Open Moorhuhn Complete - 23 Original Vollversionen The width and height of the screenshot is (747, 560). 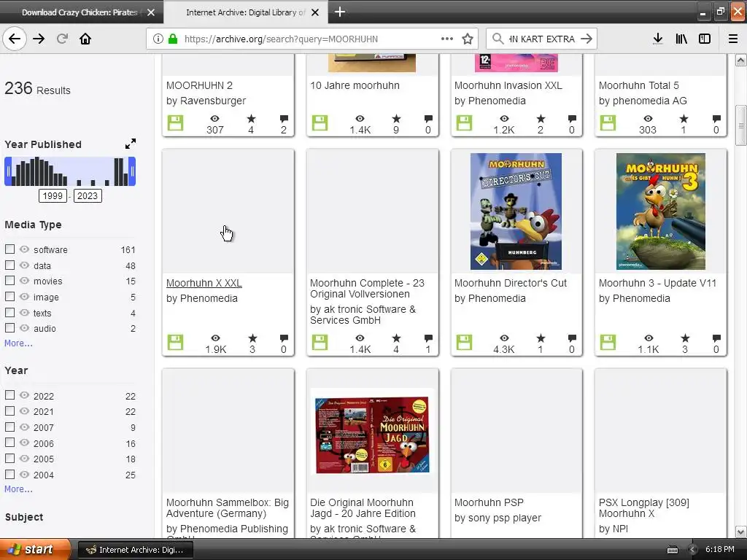pyautogui.click(x=367, y=288)
